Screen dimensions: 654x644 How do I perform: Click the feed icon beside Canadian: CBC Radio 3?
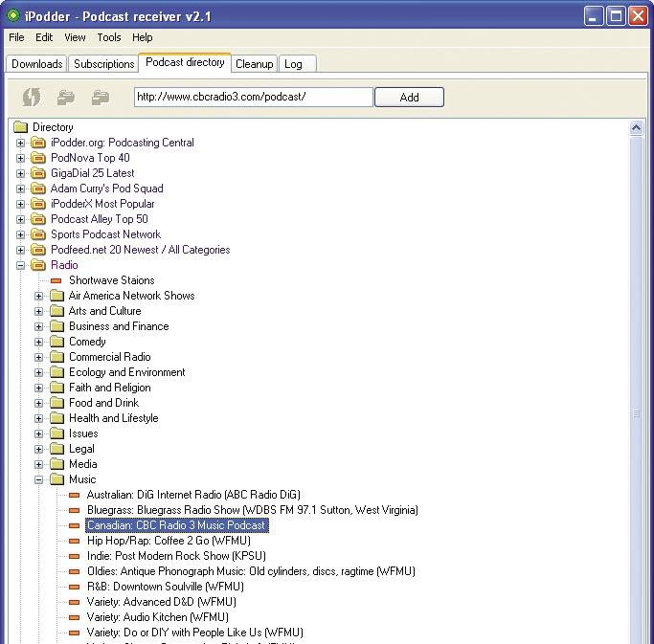75,526
